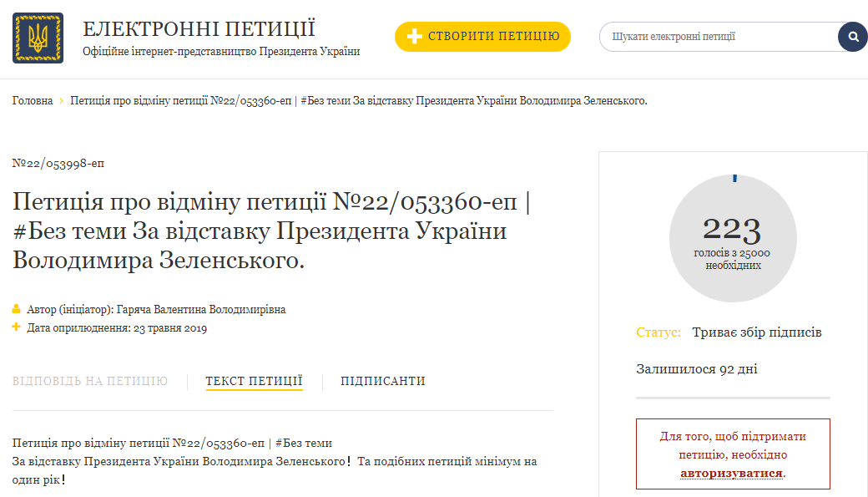This screenshot has height=497, width=868.
Task: Follow the авторизуватися link
Action: pos(731,473)
